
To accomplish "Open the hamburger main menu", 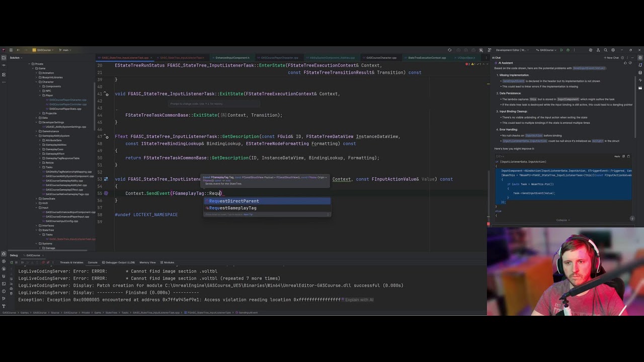I will [x=11, y=50].
